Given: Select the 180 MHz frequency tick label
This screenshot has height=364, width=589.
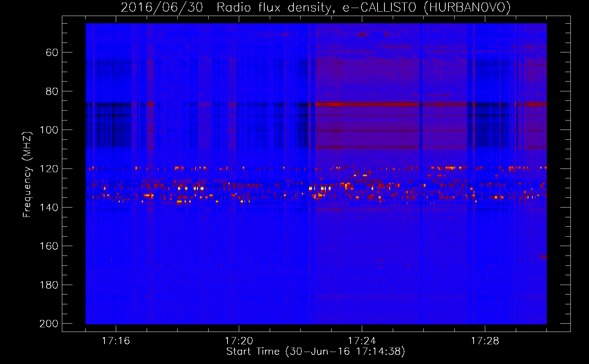Looking at the screenshot, I should (49, 285).
